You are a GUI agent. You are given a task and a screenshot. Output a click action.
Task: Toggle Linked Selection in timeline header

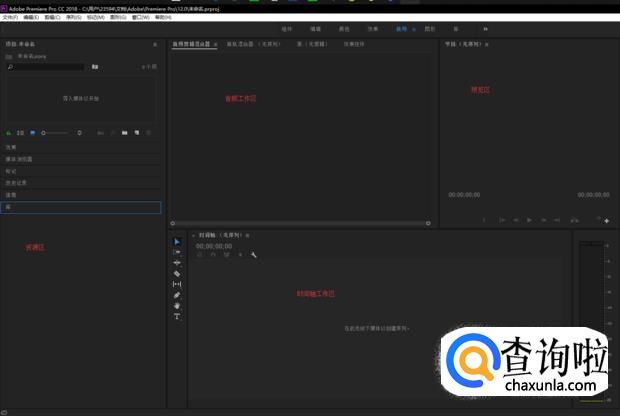click(x=227, y=255)
